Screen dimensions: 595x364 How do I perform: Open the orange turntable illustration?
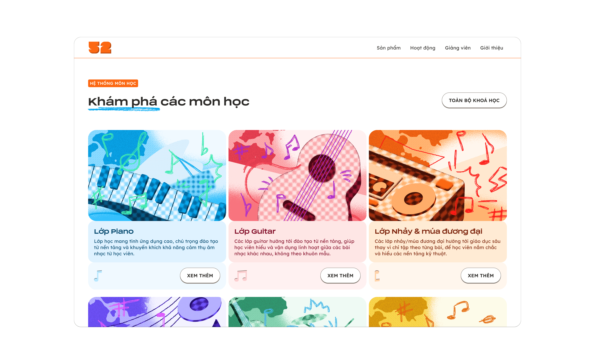point(438,175)
